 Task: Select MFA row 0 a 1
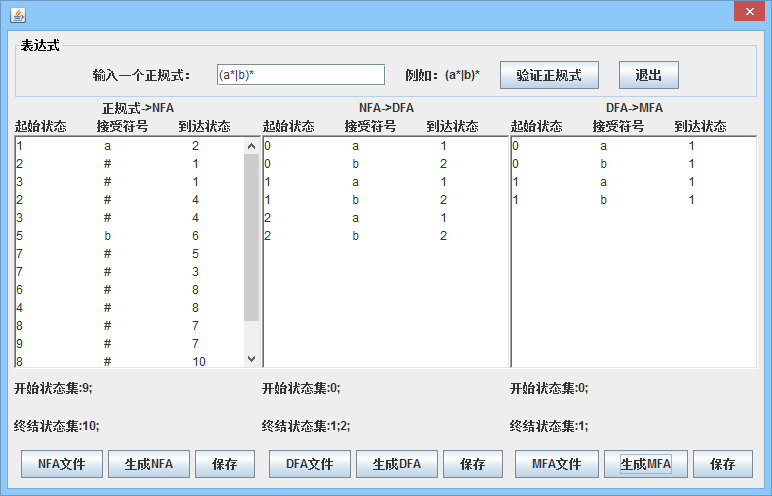pos(634,146)
